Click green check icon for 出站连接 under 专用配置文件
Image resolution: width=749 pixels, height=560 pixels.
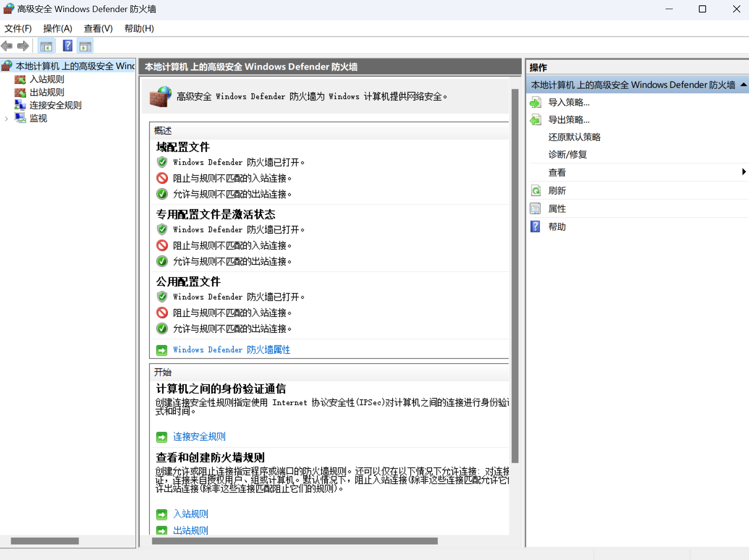point(162,261)
